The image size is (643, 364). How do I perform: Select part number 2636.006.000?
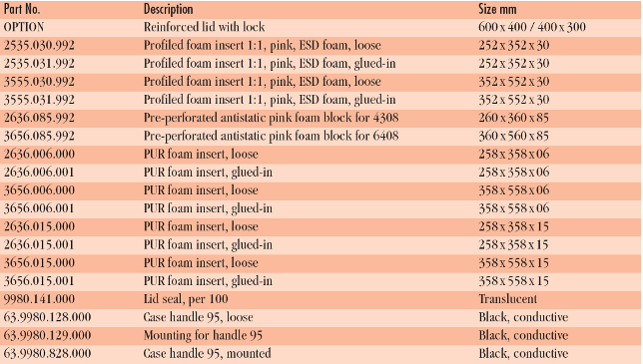click(x=39, y=154)
